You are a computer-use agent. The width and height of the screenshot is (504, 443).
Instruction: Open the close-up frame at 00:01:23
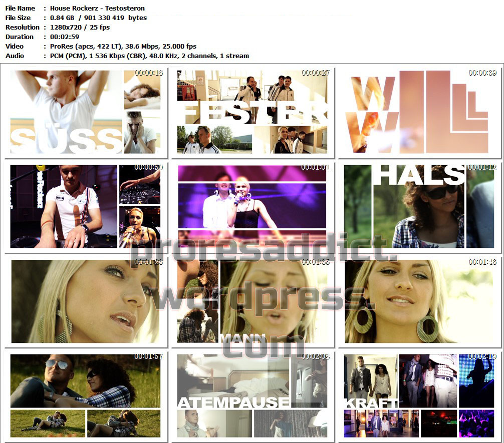pos(86,301)
